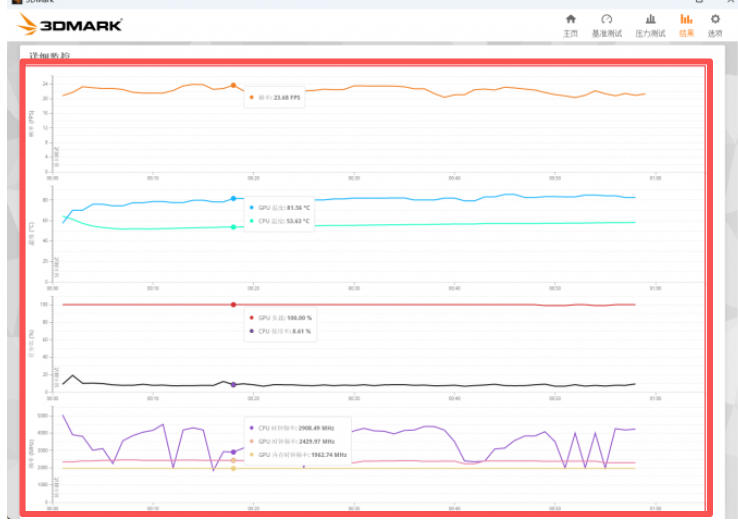738x521 pixels.
Task: Click the orange FPS data point marker
Action: (233, 86)
